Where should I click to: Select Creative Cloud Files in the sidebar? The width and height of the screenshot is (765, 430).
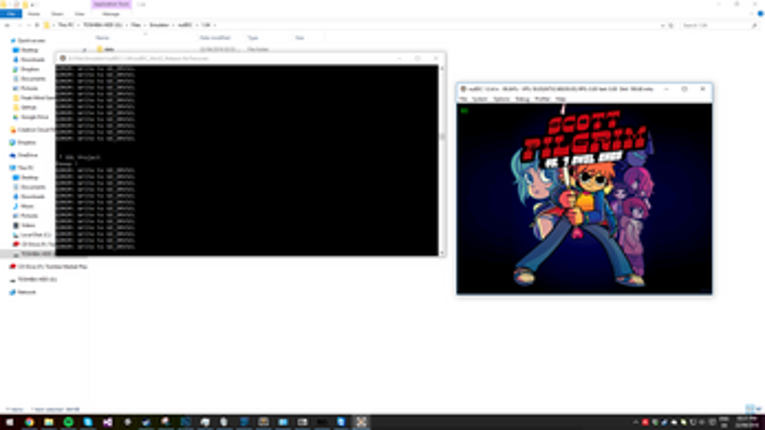point(32,130)
